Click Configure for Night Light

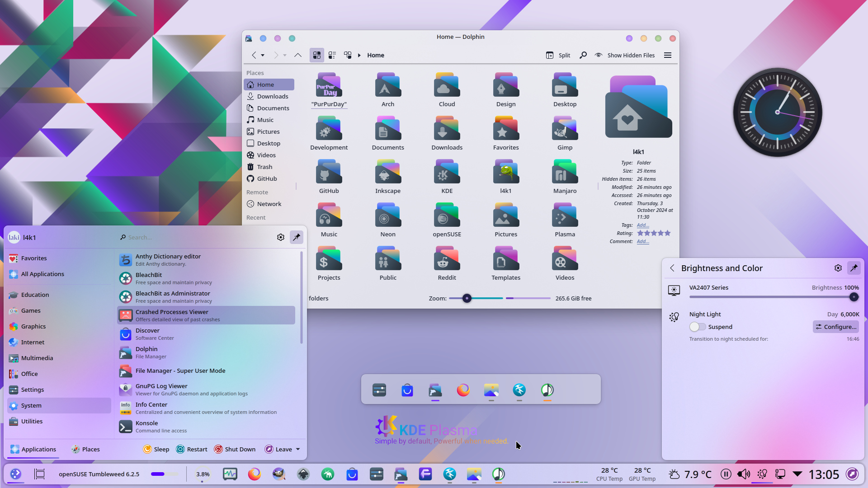coord(836,327)
